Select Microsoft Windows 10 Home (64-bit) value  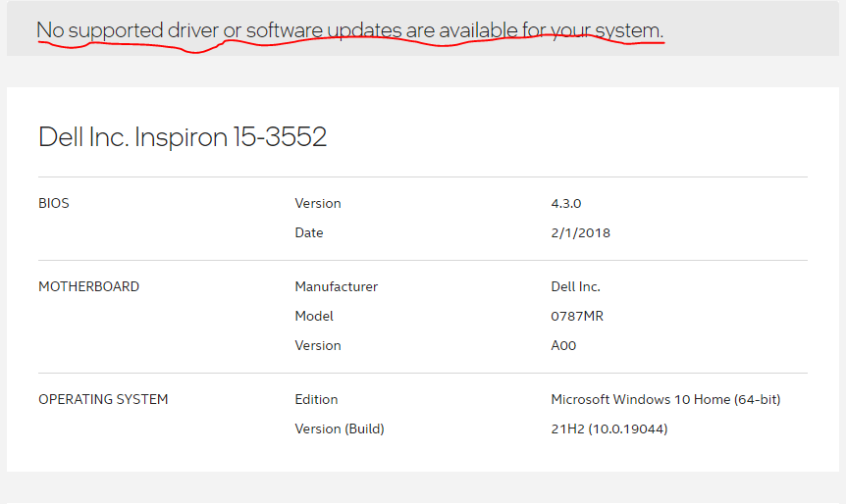point(665,399)
